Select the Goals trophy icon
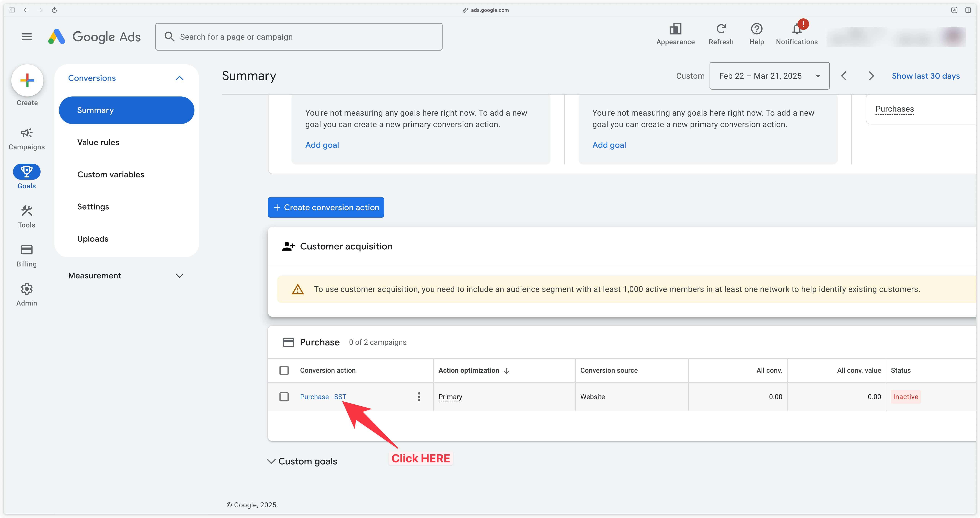Image resolution: width=980 pixels, height=518 pixels. tap(27, 172)
